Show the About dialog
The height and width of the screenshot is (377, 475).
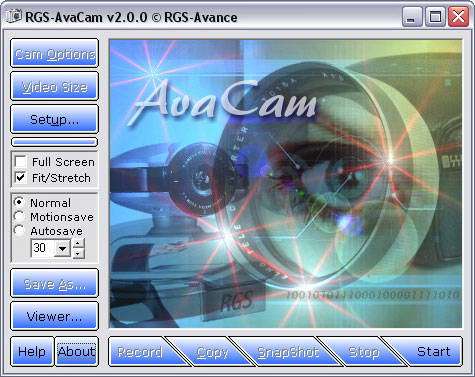(77, 351)
